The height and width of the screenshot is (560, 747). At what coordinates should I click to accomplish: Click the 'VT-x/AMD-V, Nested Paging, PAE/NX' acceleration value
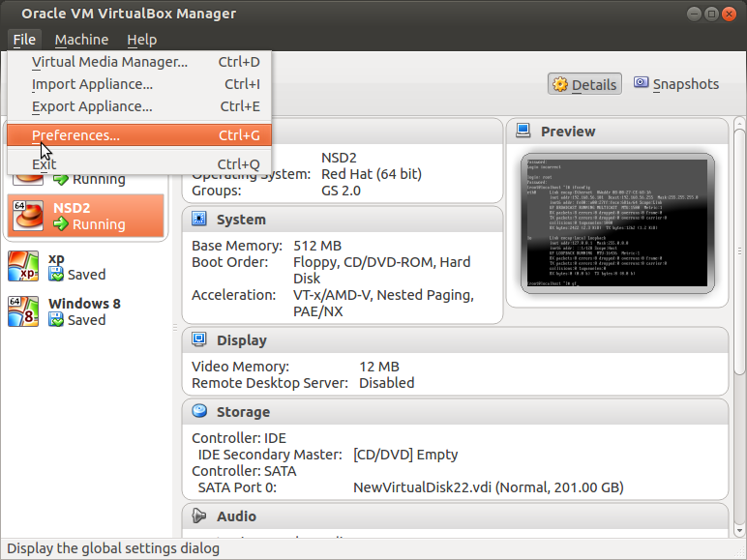click(383, 303)
